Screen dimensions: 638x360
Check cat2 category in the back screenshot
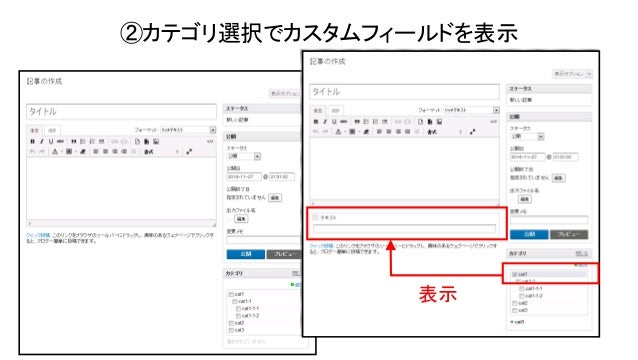[231, 323]
